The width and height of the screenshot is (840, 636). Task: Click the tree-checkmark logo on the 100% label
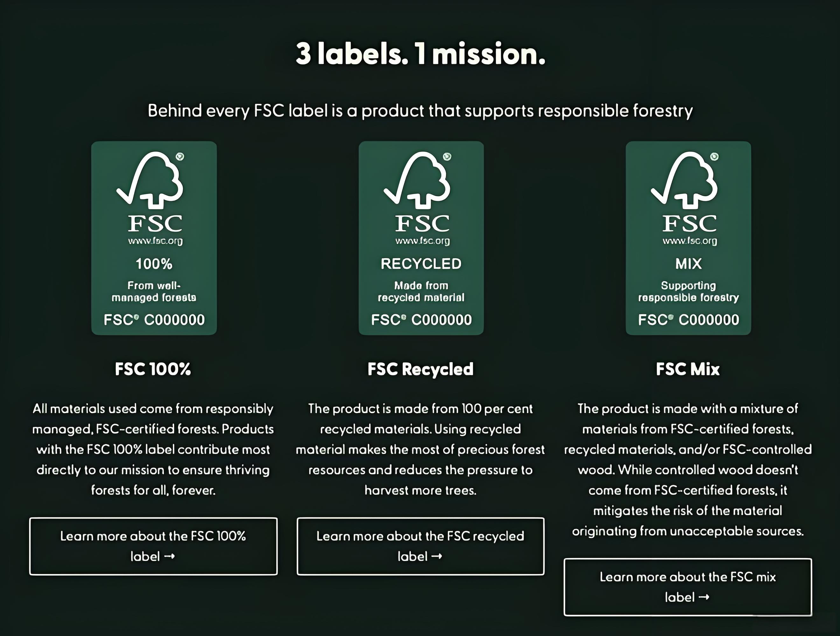(x=150, y=180)
